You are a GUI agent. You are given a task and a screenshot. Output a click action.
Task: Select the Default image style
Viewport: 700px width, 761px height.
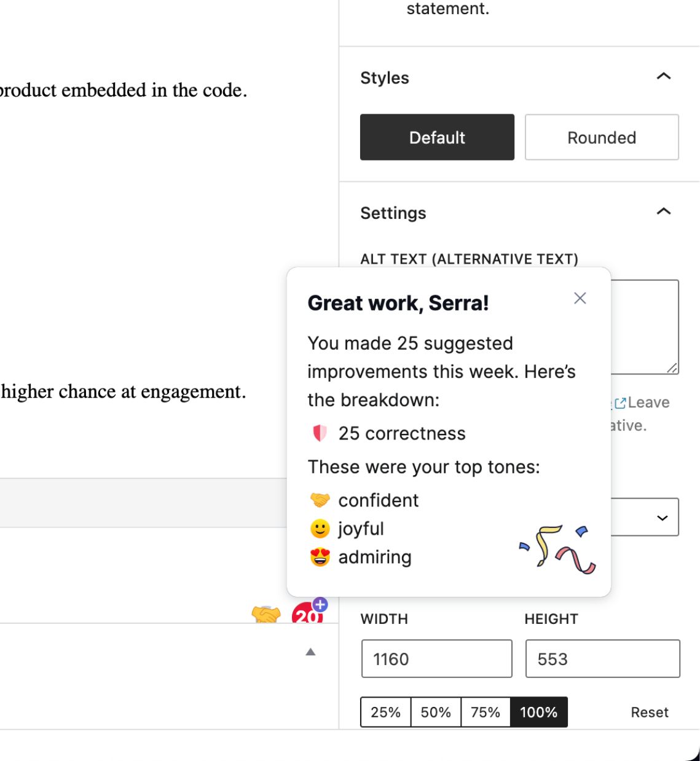click(436, 137)
